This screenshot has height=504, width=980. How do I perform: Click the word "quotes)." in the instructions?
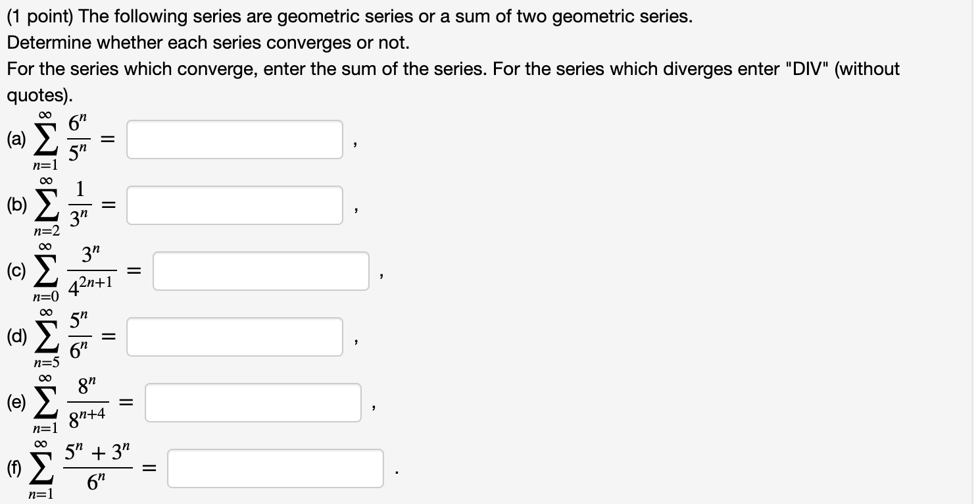click(38, 95)
